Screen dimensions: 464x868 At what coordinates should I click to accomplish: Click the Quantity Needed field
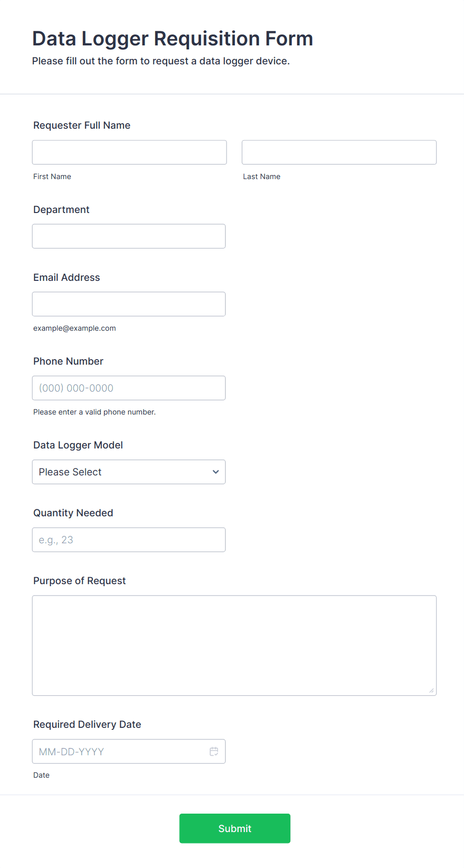pos(129,540)
